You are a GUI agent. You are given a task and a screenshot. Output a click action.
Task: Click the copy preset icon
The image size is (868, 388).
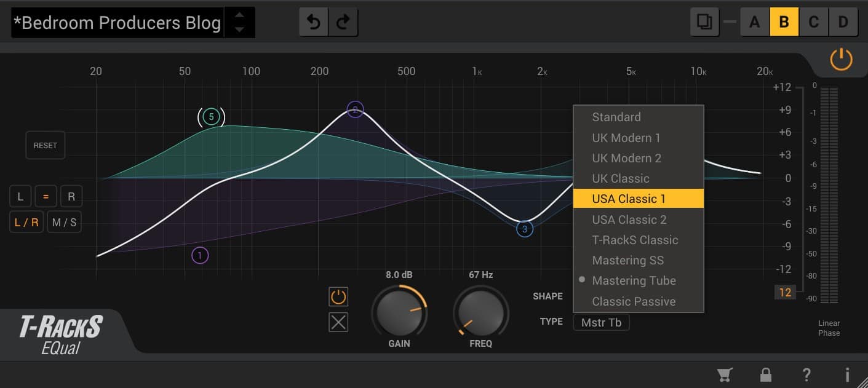tap(704, 23)
